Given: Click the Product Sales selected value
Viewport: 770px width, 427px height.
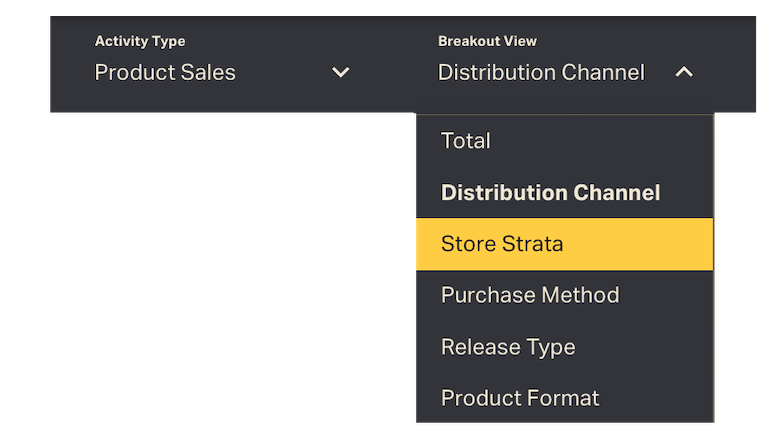Looking at the screenshot, I should [165, 73].
